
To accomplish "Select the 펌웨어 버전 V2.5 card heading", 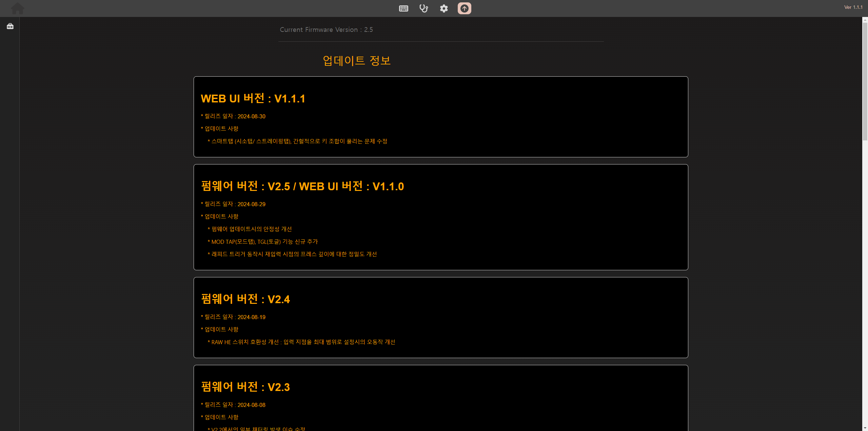I will point(302,187).
